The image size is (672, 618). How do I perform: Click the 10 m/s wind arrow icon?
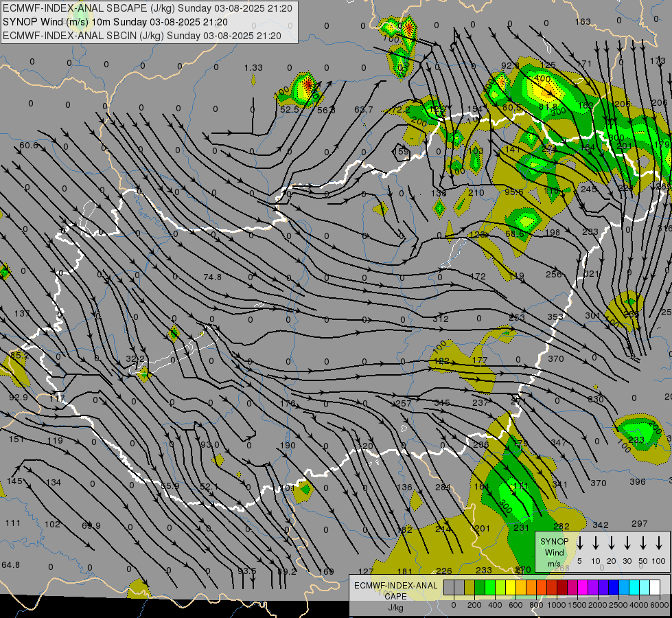(x=596, y=543)
